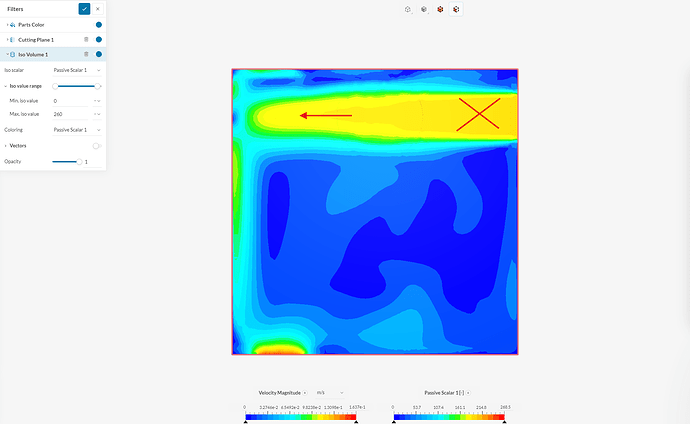Click the Coloring label
This screenshot has width=690, height=424.
(13, 130)
